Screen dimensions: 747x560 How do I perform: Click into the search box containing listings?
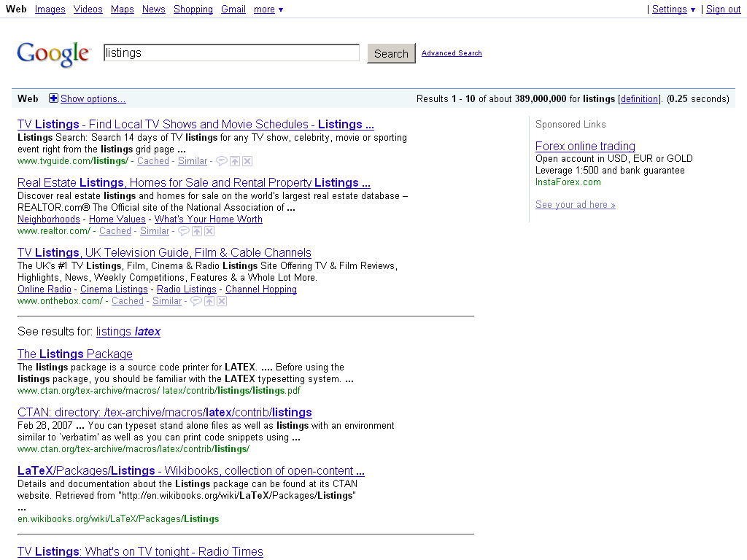pyautogui.click(x=231, y=52)
